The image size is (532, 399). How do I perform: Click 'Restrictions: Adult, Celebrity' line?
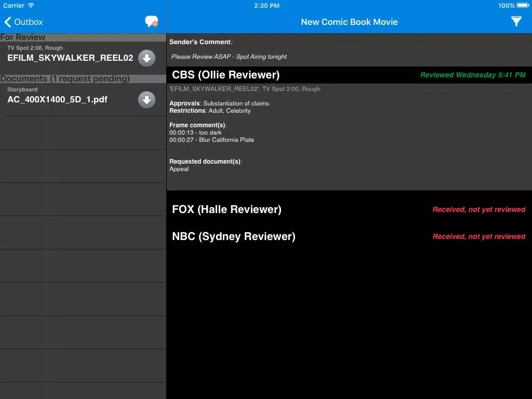tap(210, 111)
